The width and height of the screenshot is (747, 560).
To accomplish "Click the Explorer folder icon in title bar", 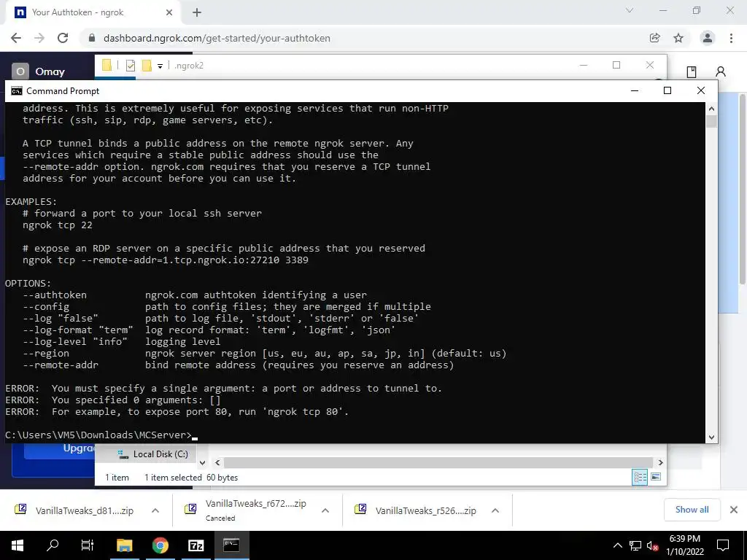I will pyautogui.click(x=107, y=65).
